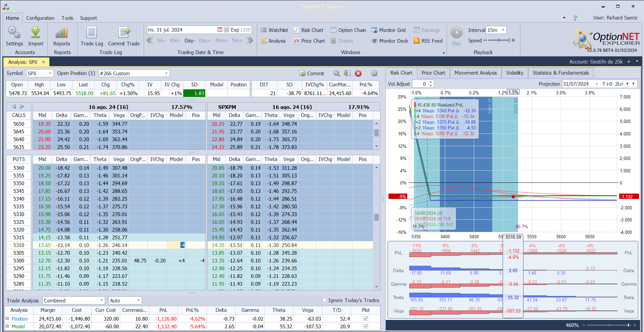The image size is (644, 332).
Task: Open the RSS Feed window
Action: (428, 41)
